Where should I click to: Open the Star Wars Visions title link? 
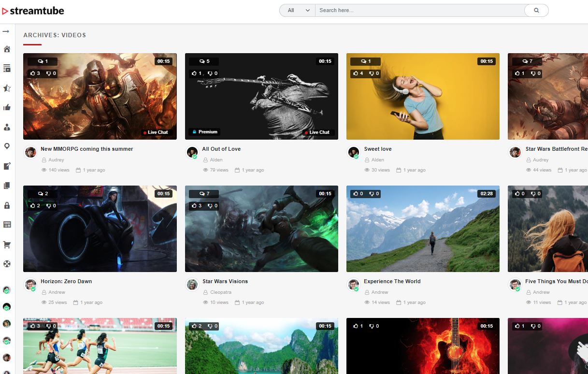(225, 281)
